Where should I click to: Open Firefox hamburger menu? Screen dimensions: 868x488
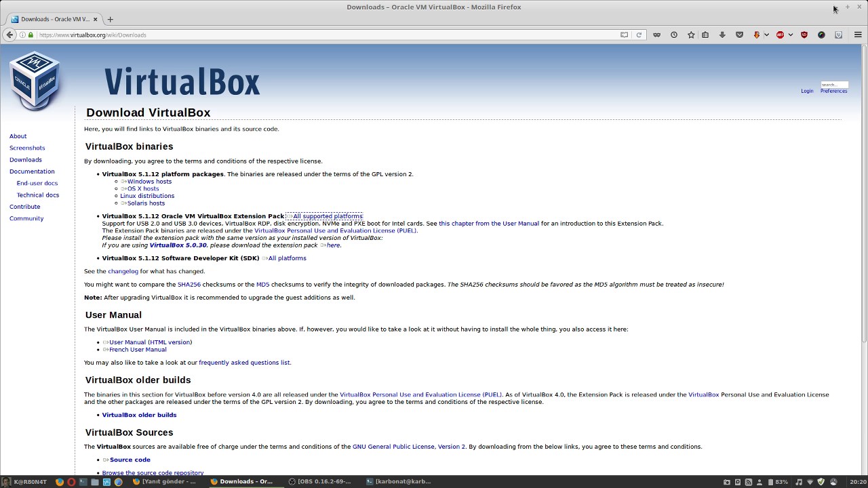click(858, 35)
